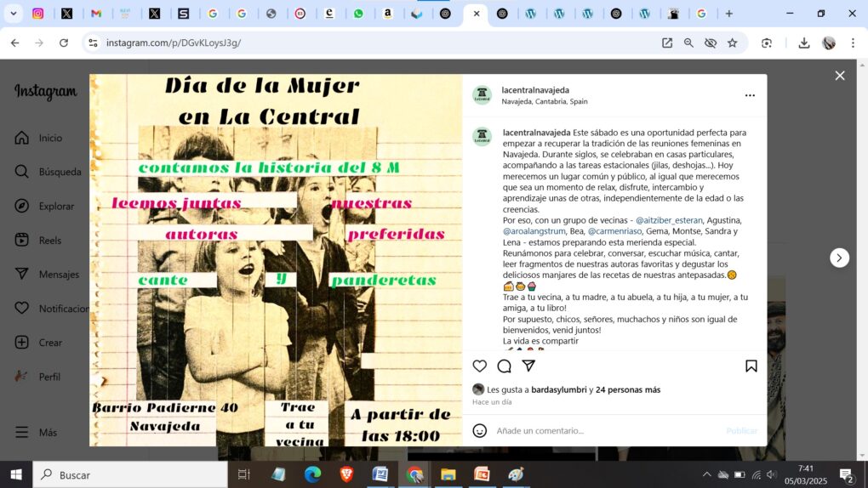Click the comment speech bubble icon
Image resolution: width=868 pixels, height=488 pixels.
coord(504,366)
